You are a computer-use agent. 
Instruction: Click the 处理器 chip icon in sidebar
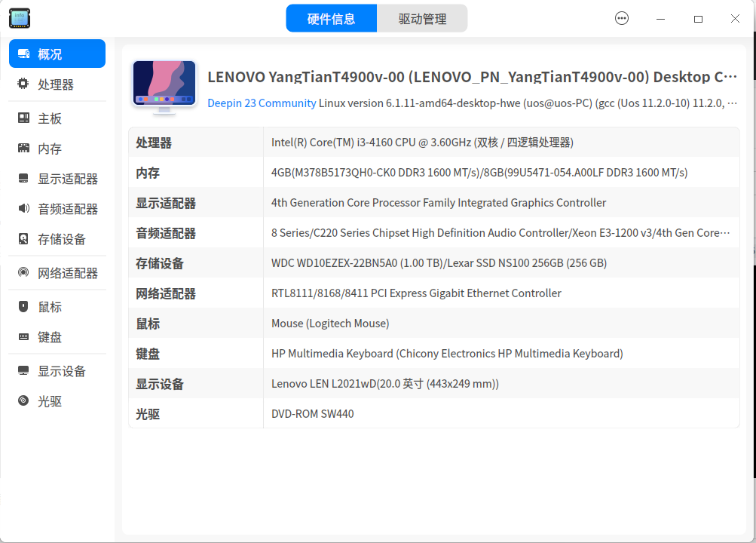tap(23, 84)
